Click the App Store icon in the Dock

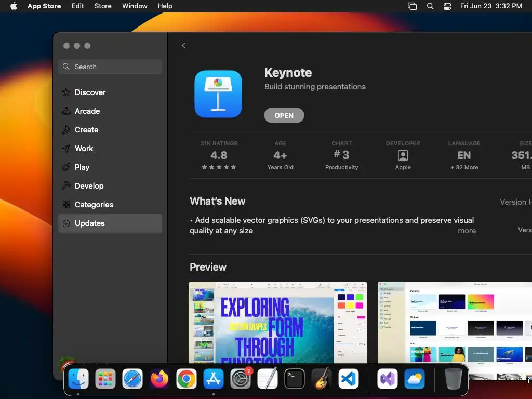[x=214, y=379]
